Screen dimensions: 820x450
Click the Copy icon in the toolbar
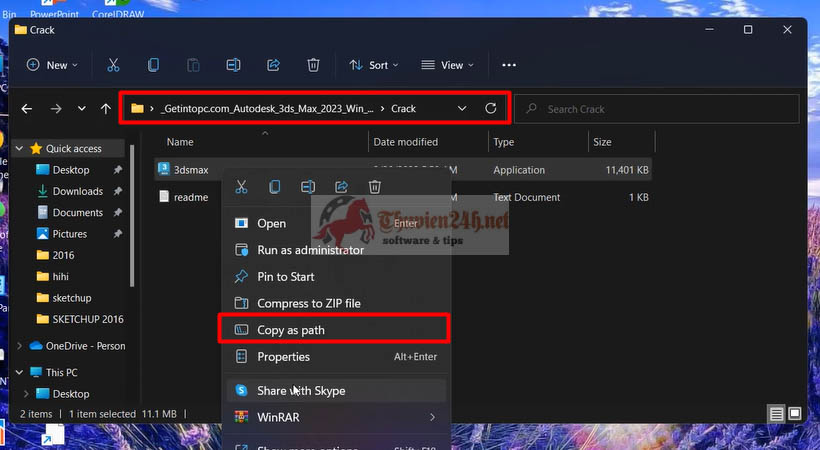(x=153, y=65)
